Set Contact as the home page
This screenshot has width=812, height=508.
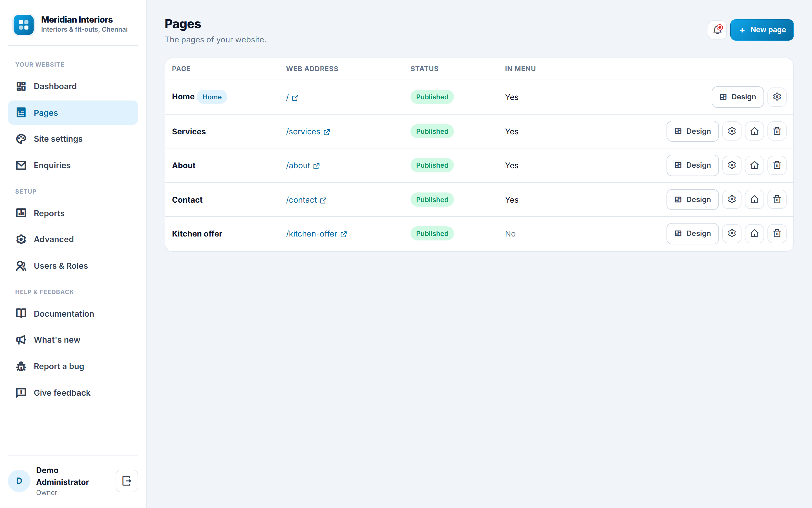[754, 200]
